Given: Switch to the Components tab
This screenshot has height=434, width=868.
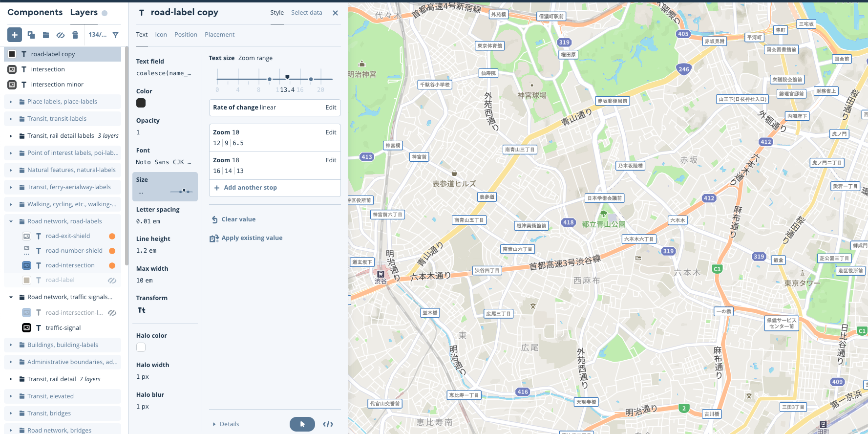Looking at the screenshot, I should pos(35,12).
